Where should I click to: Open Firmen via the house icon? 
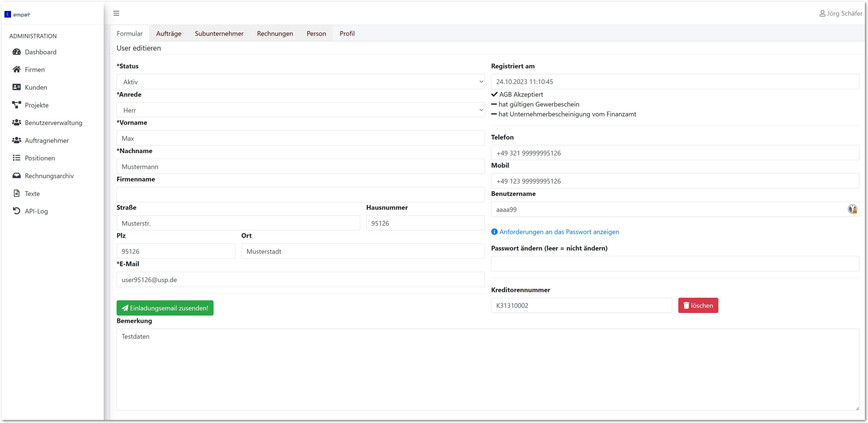tap(17, 69)
